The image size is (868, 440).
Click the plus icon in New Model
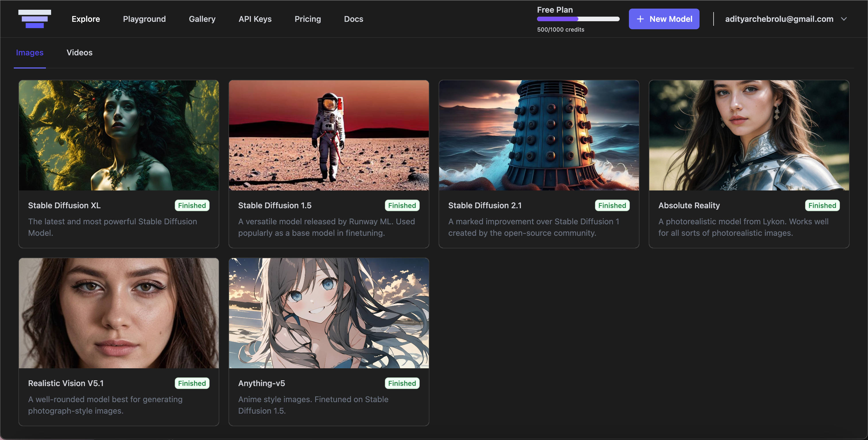(x=640, y=19)
